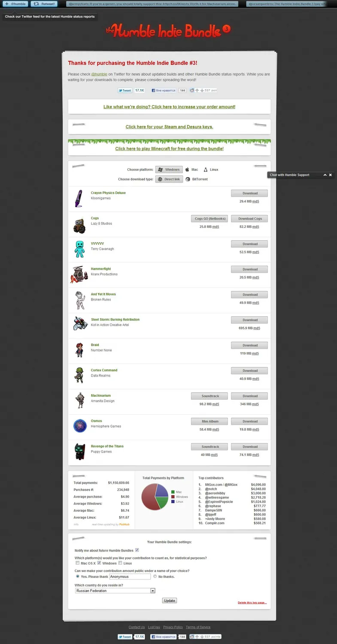Choose the Linux platform option

click(x=211, y=170)
